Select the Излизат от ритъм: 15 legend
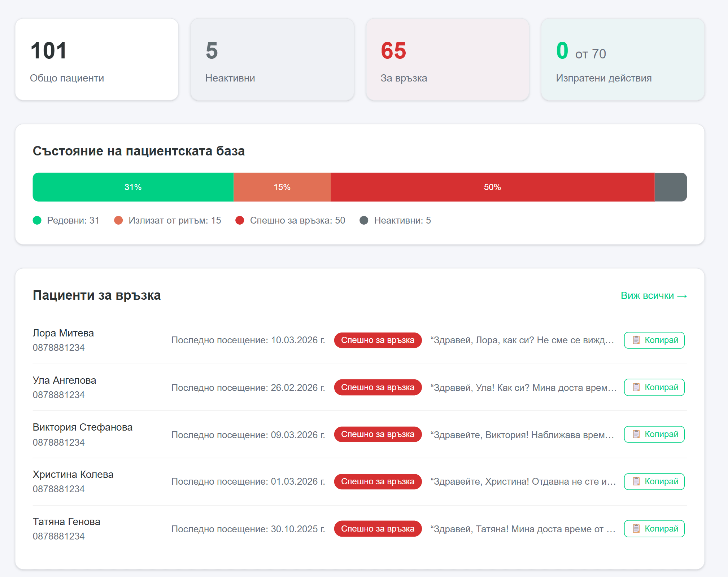 [x=167, y=220]
